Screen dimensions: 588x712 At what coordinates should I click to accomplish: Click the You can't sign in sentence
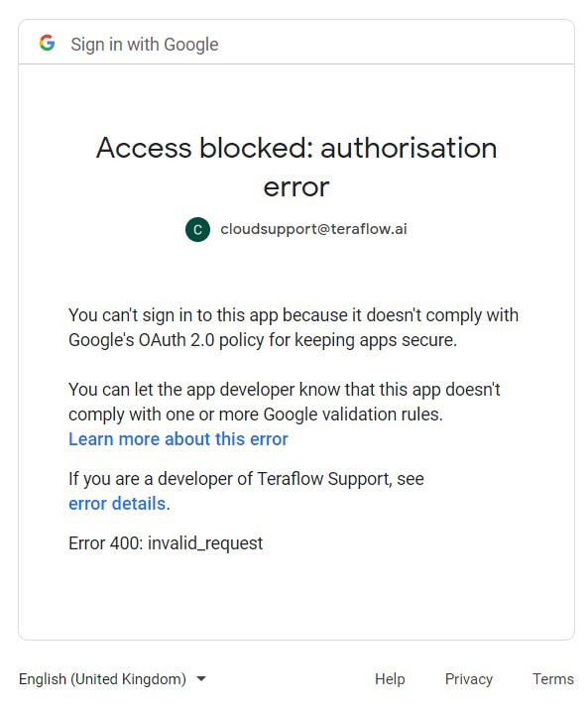(294, 327)
